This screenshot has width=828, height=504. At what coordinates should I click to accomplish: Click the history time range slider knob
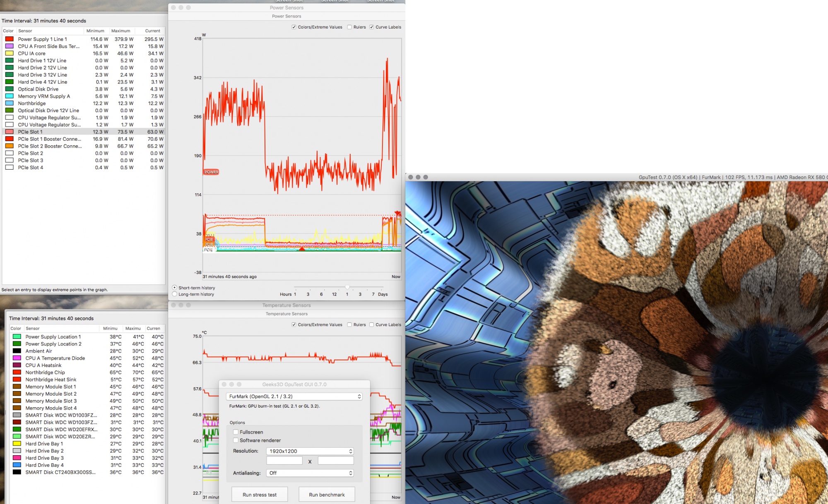[347, 287]
